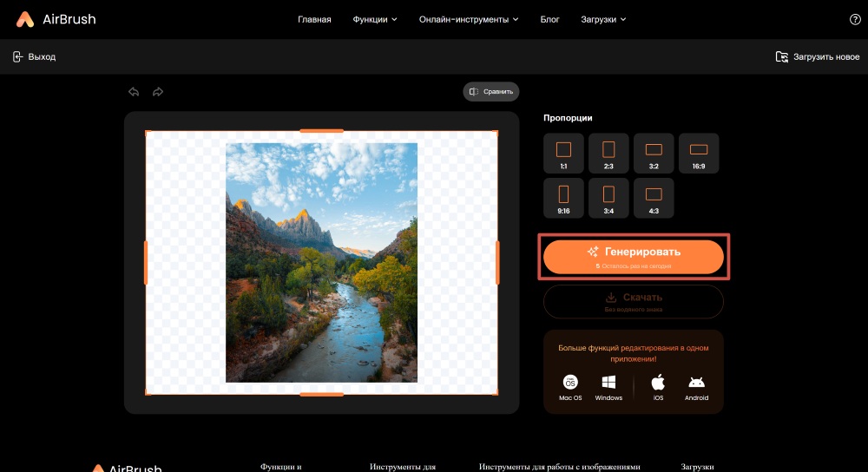Click the undo arrow icon

[x=134, y=91]
